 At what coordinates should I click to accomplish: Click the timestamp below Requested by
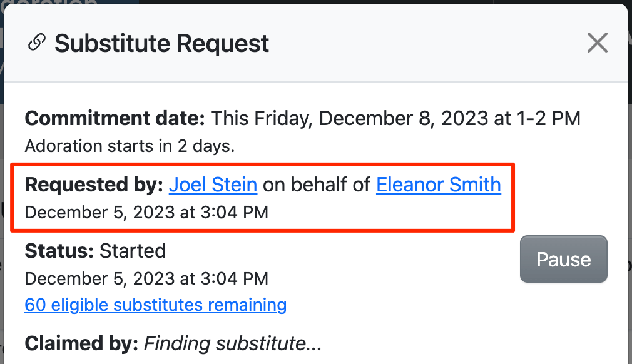click(146, 212)
